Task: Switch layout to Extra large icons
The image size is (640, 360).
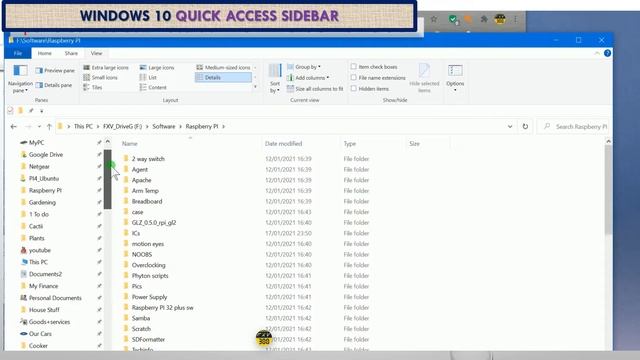Action: (106, 67)
